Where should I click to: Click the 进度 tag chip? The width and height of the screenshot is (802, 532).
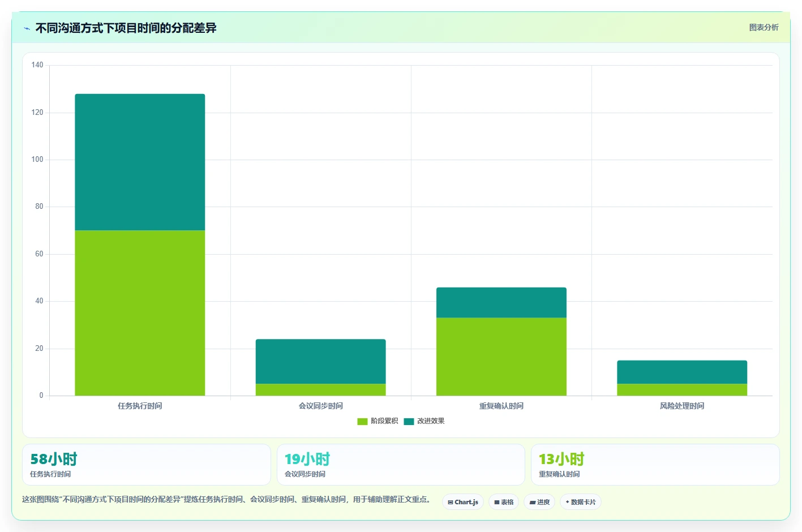pos(539,502)
